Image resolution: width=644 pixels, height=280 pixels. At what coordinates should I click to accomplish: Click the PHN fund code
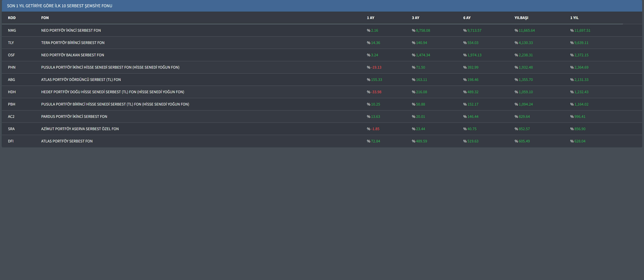[12, 67]
